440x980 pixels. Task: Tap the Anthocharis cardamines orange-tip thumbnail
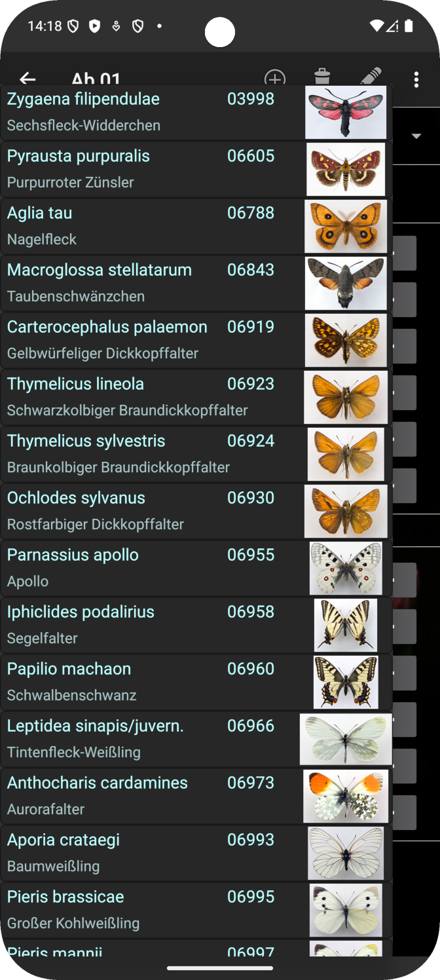pyautogui.click(x=346, y=796)
